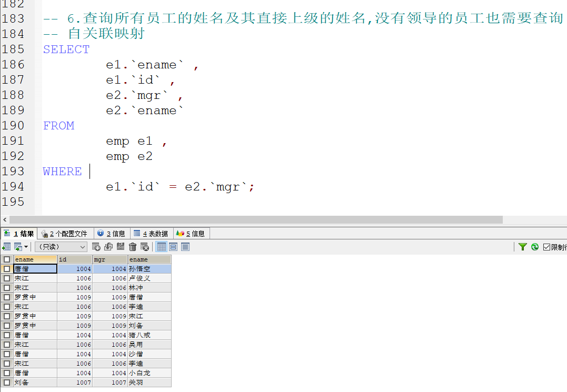The image size is (567, 392).
Task: Select the highlighted grid view mode icon
Action: pos(162,247)
